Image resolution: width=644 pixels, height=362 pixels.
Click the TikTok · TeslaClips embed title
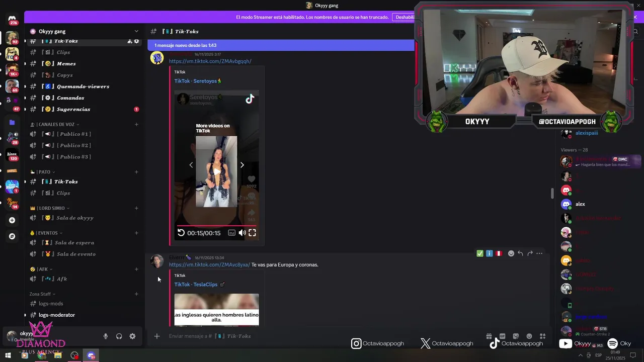coord(199,285)
